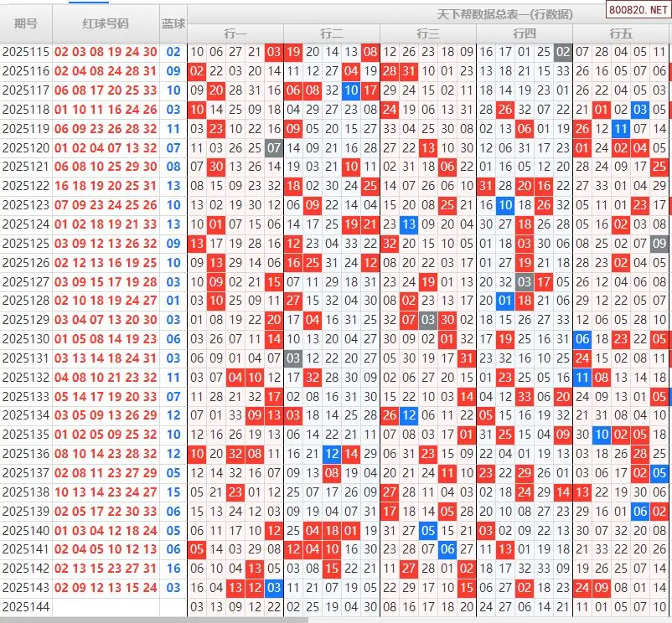Screen dimensions: 672x623
Task: Click the 期号 column header
Action: pos(26,23)
